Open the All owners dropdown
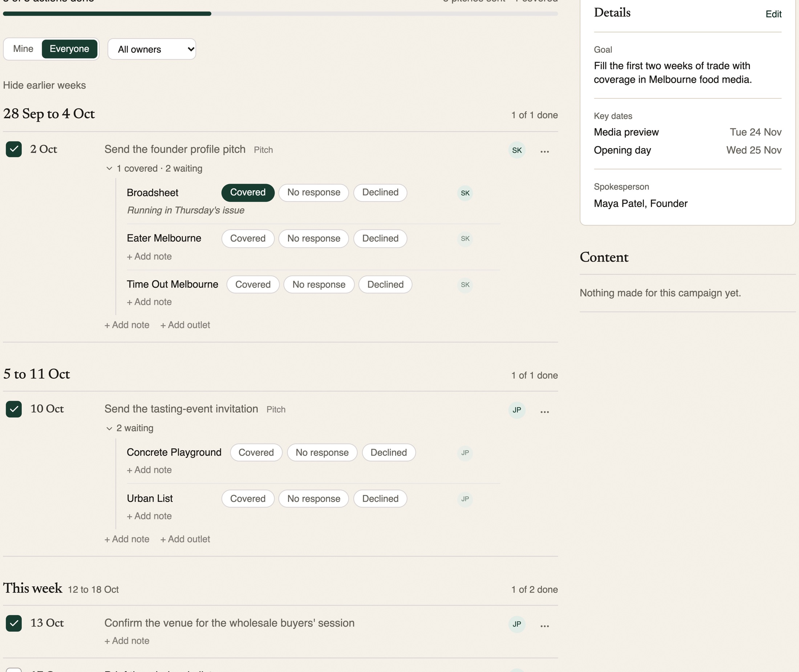This screenshot has height=672, width=799. click(x=151, y=49)
